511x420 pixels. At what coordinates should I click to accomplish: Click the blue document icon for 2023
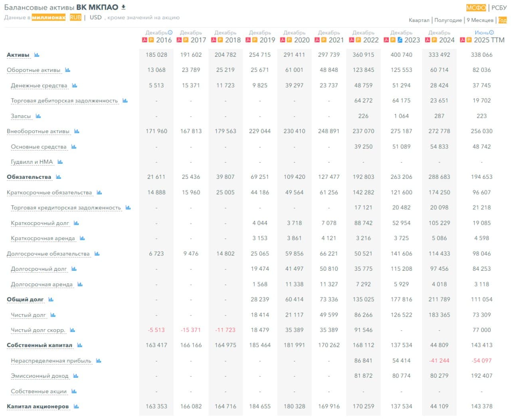400,40
